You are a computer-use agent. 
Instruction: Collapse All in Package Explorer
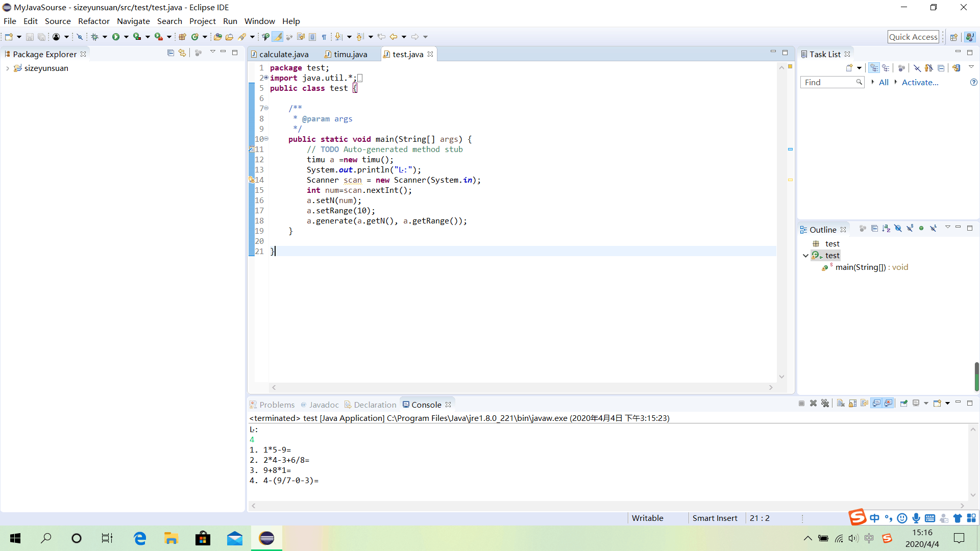click(170, 53)
